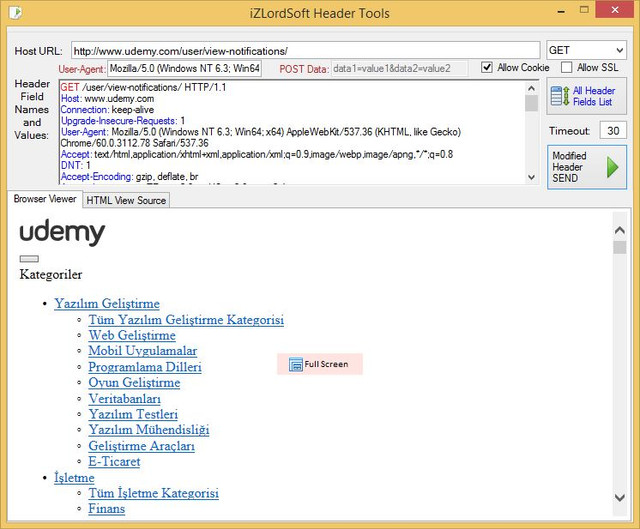The width and height of the screenshot is (640, 529).
Task: Click the Host: www.udemy.com header line
Action: (107, 99)
